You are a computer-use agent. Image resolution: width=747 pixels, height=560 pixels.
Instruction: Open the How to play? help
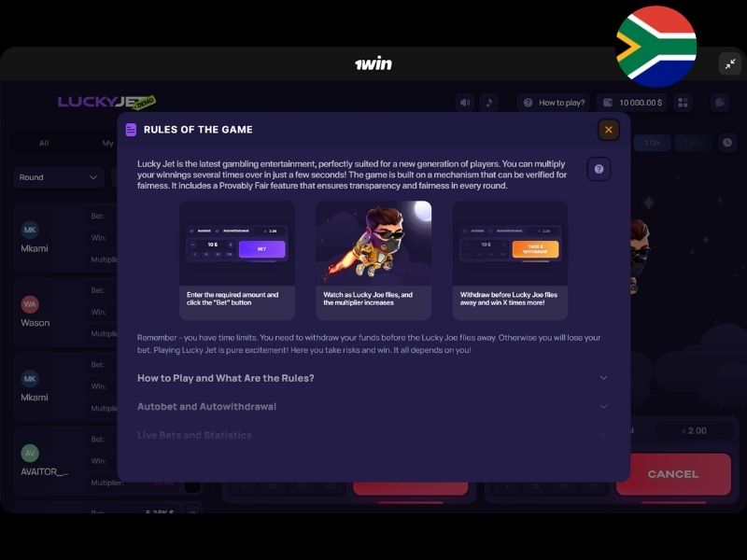[x=554, y=103]
